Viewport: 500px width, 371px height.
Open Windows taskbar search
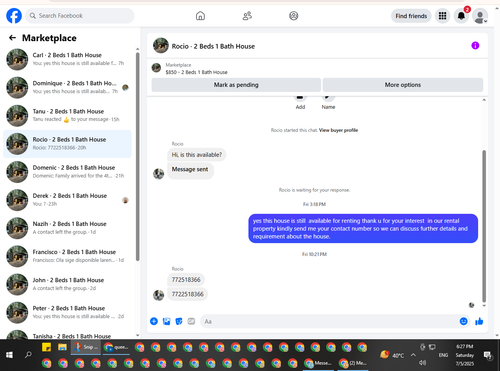28,355
